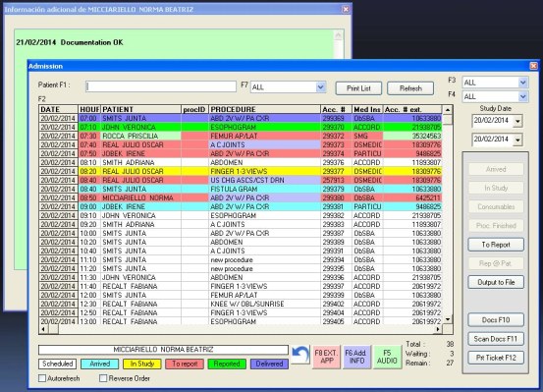Enable the Autorefresh checkbox
Screen dimensions: 543x392
(42, 378)
